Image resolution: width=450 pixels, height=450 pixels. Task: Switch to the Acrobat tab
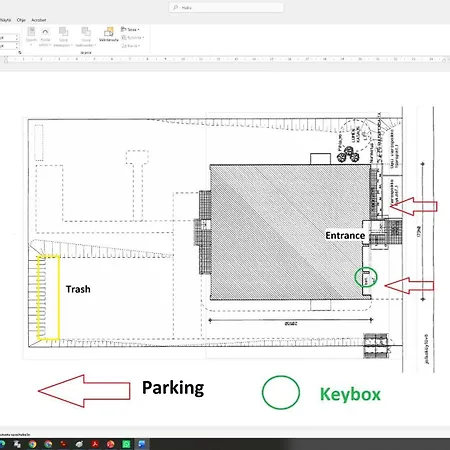(x=39, y=20)
